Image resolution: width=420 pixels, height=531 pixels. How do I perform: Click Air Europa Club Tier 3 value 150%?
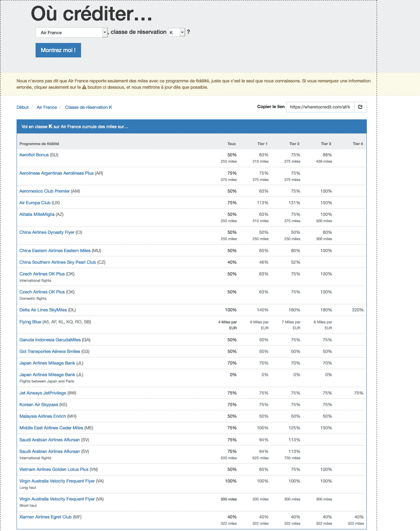[x=326, y=203]
